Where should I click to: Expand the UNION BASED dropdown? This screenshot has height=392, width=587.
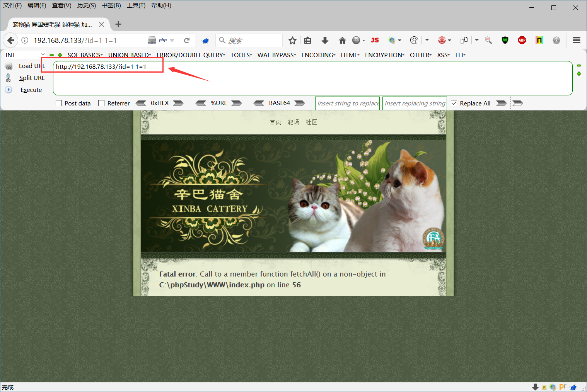click(130, 55)
